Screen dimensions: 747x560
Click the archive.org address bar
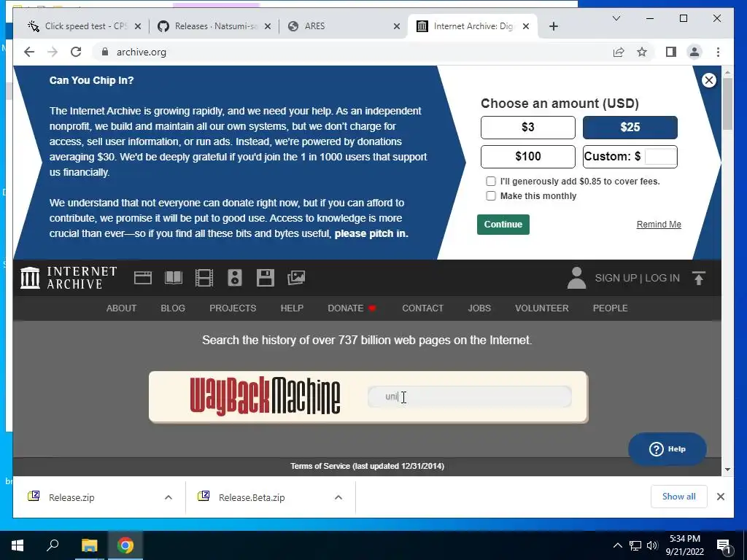click(352, 52)
